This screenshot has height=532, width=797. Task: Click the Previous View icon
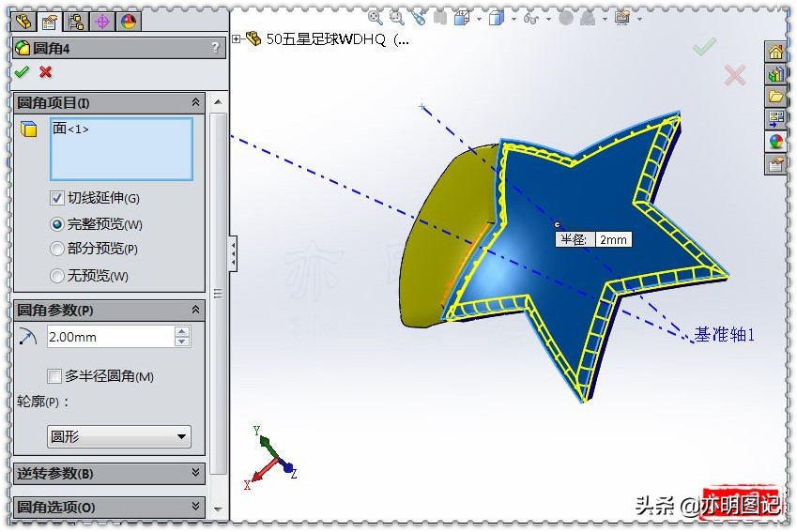(419, 18)
